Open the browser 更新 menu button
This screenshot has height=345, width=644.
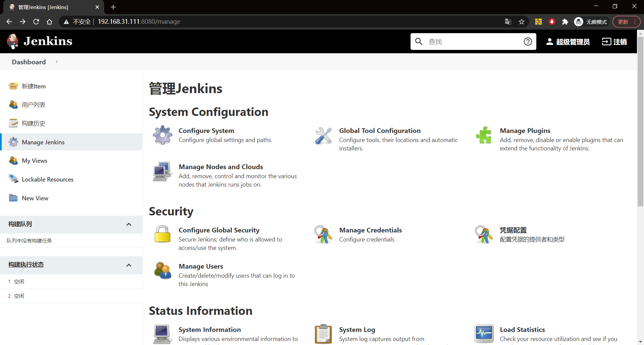pyautogui.click(x=626, y=22)
